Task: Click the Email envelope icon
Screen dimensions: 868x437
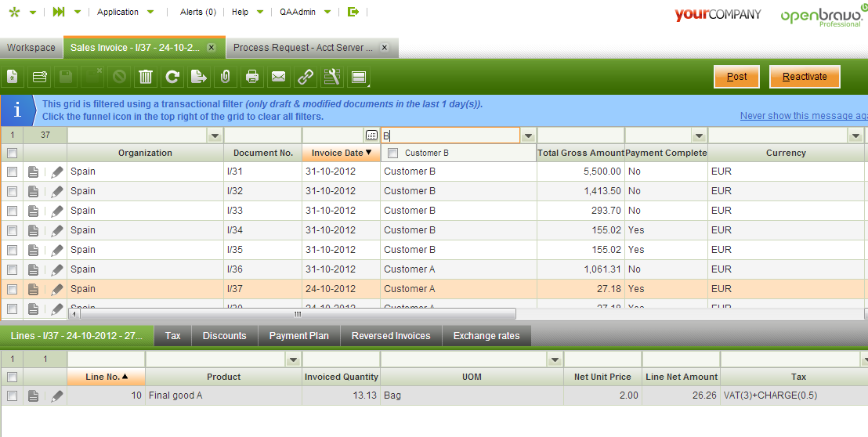Action: (x=278, y=77)
